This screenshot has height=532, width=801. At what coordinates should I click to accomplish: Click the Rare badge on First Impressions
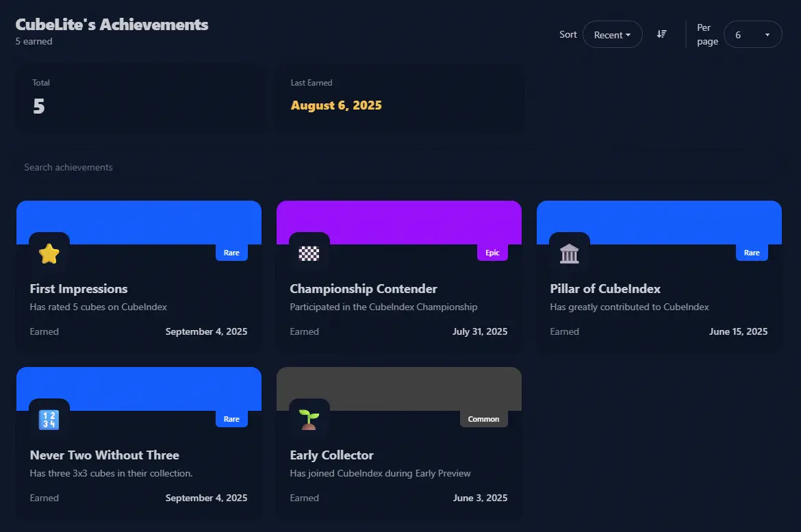231,253
